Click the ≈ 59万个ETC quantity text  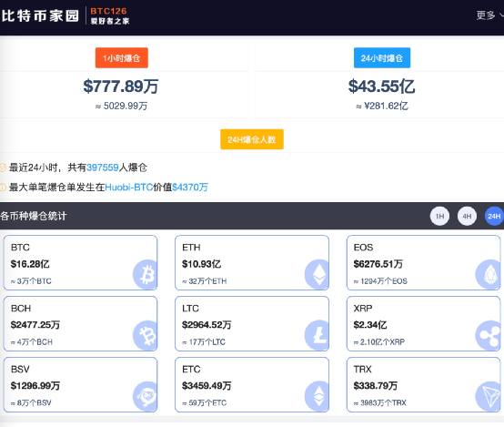[205, 402]
